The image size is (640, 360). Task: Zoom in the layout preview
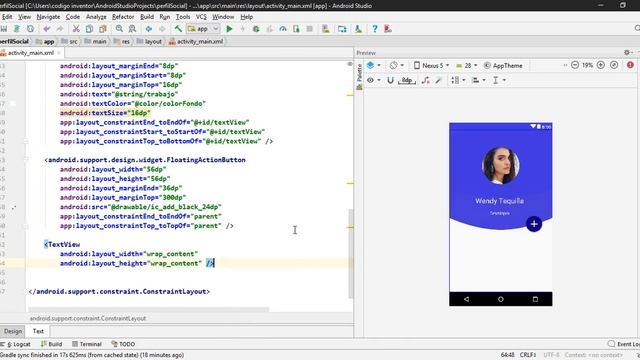(601, 65)
